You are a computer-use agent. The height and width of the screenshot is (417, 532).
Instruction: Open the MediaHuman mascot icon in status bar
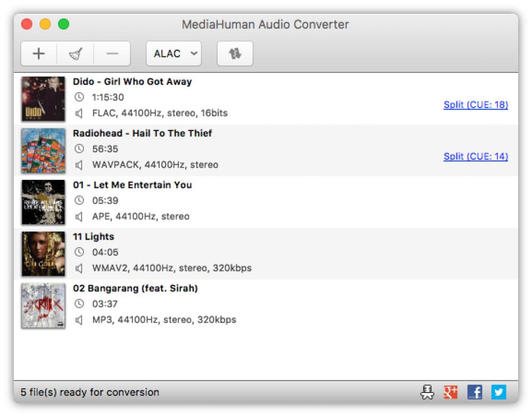(x=427, y=391)
